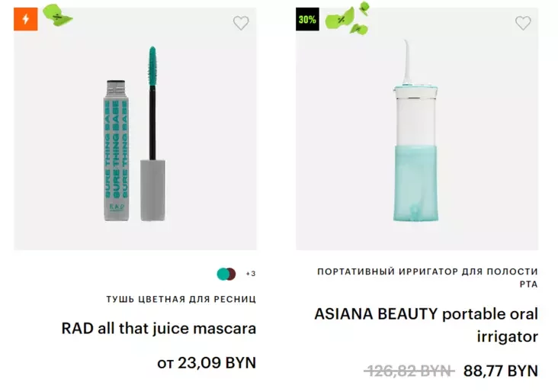Click the 'ТУШЬ ЦВЕТНАЯ ДЛЯ РЕСНИЦ' category label

click(x=181, y=299)
